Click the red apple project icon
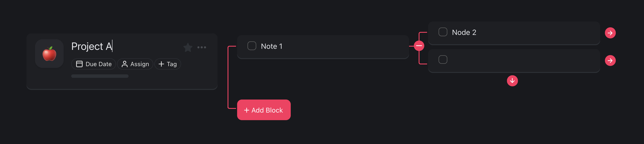 point(49,54)
